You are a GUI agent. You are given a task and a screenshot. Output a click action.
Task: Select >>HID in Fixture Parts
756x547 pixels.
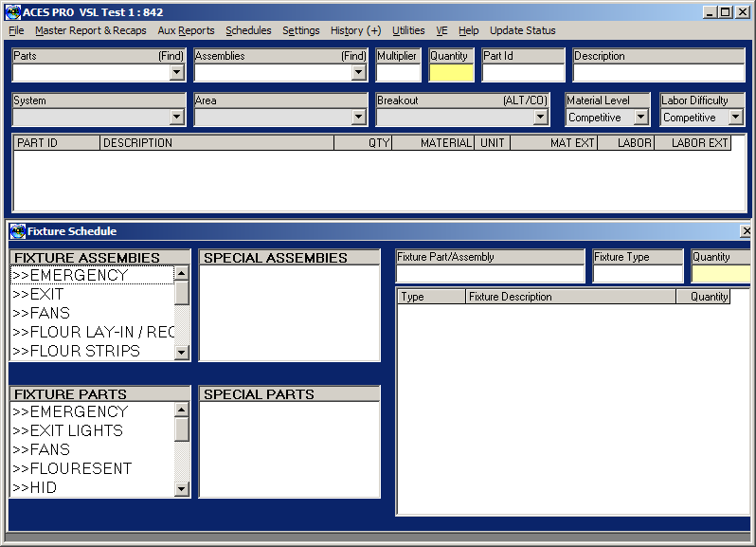(92, 487)
